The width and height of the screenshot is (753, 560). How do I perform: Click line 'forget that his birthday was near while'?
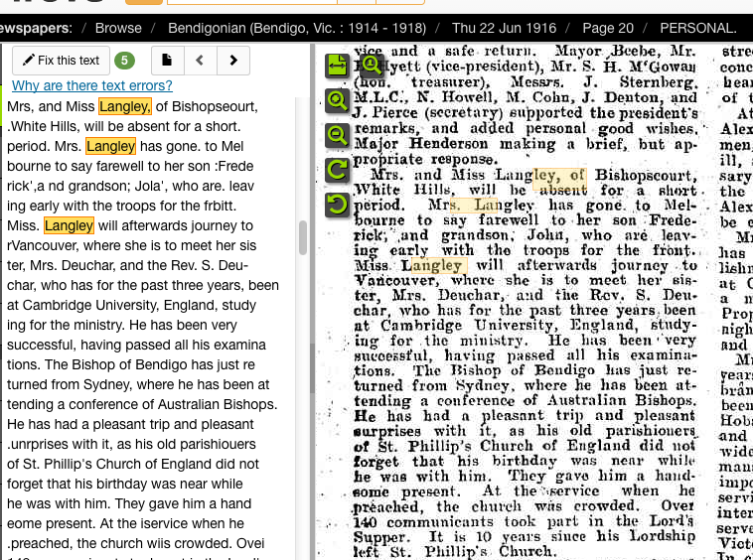tap(125, 485)
